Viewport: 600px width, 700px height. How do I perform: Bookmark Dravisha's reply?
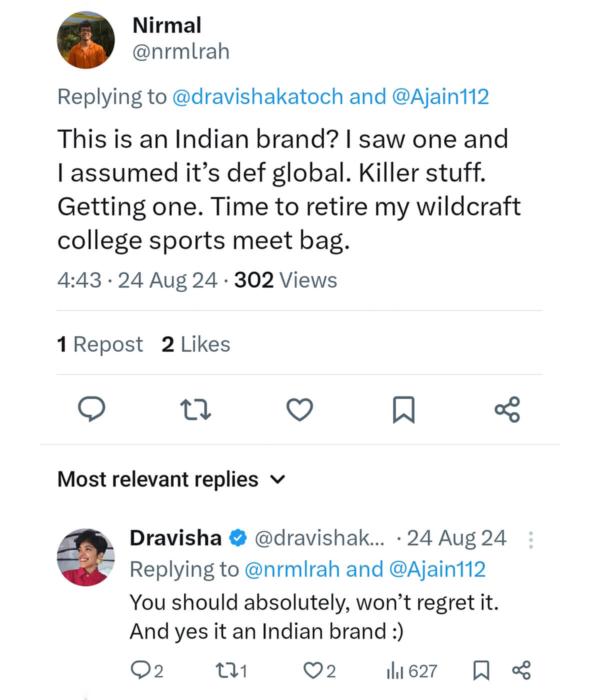[481, 670]
